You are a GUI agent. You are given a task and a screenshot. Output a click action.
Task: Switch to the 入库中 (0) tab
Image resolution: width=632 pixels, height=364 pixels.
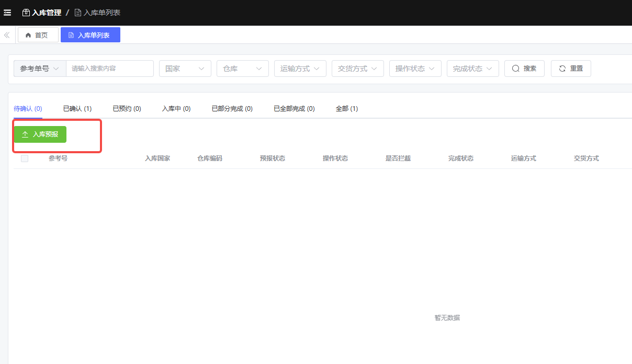[x=176, y=109]
